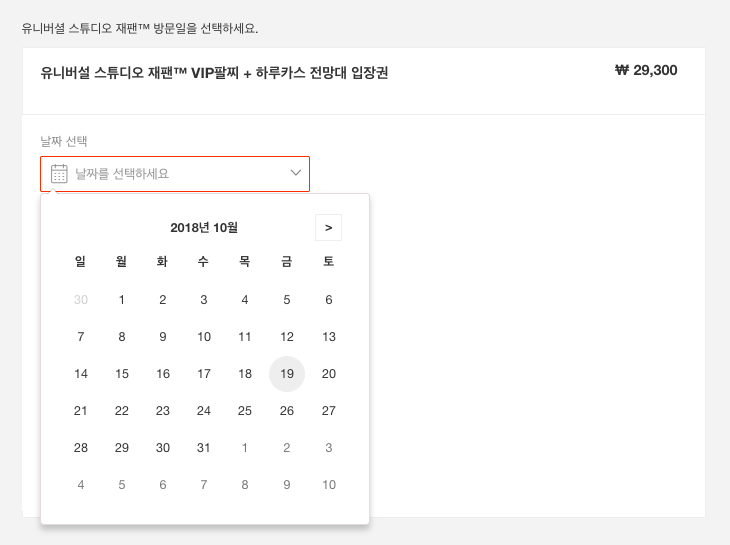Click greyed-out 30 from previous month
Screen dimensions: 730x545
(81, 300)
